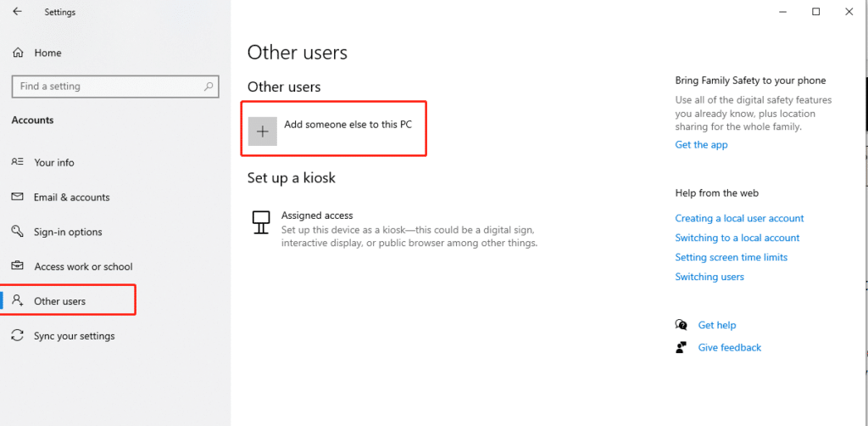Image resolution: width=868 pixels, height=426 pixels.
Task: Open Creating a local user account link
Action: pyautogui.click(x=739, y=218)
